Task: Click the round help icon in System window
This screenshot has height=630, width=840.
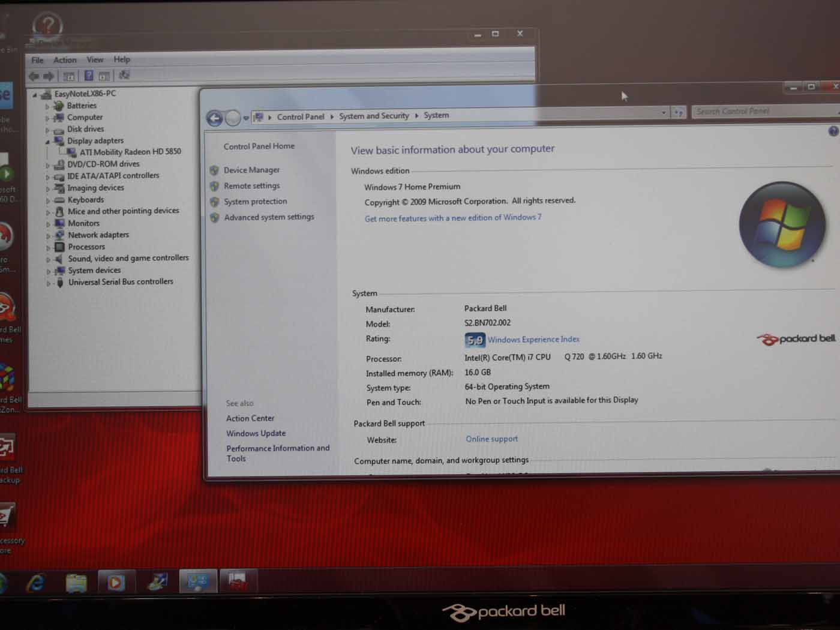Action: (833, 131)
